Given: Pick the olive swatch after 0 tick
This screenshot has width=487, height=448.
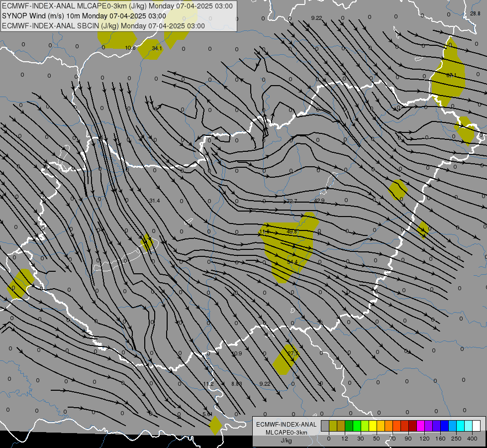Looking at the screenshot, I should [333, 426].
